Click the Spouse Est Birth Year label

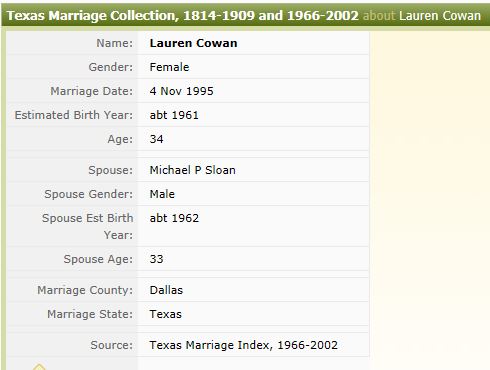pyautogui.click(x=87, y=226)
